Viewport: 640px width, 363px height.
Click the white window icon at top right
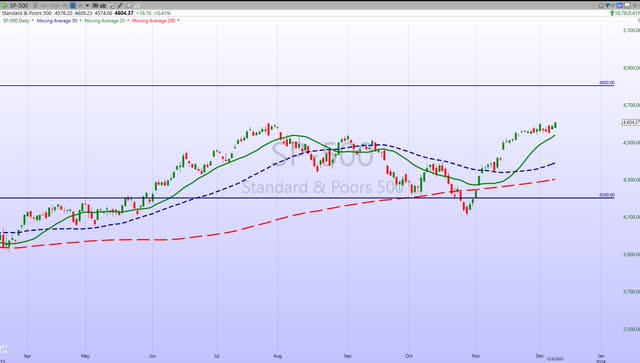coord(627,5)
